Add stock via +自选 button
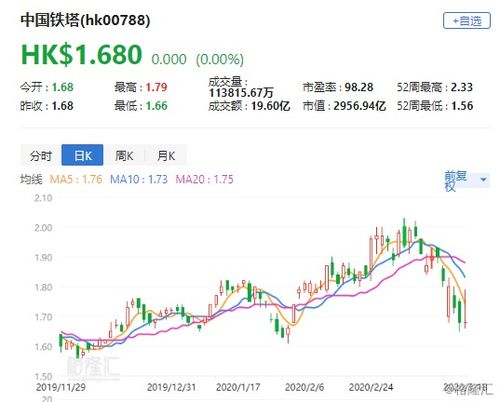The width and height of the screenshot is (500, 402). point(467,21)
